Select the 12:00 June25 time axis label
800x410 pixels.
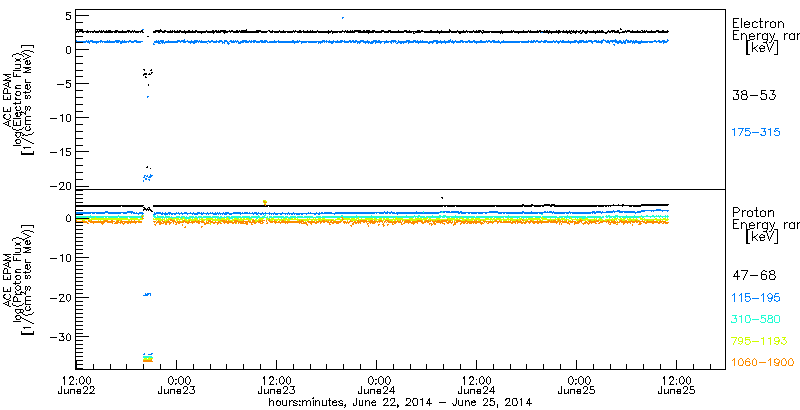point(677,385)
